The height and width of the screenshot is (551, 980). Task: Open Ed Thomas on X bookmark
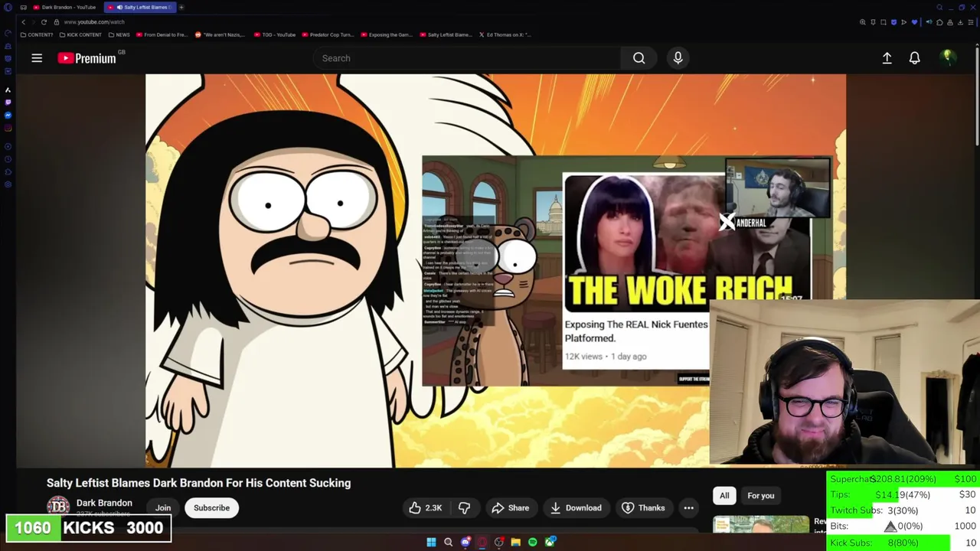tap(505, 34)
